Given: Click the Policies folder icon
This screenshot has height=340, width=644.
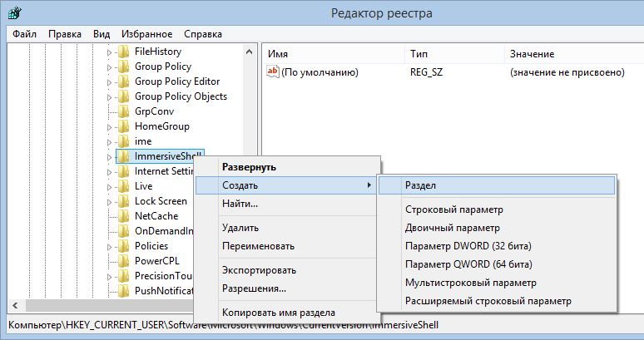Looking at the screenshot, I should point(124,246).
